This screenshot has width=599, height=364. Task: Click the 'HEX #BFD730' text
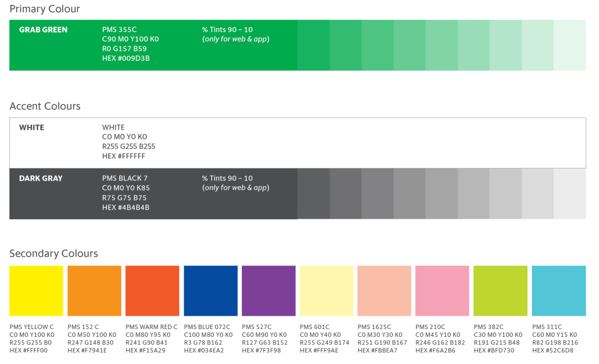tap(494, 350)
